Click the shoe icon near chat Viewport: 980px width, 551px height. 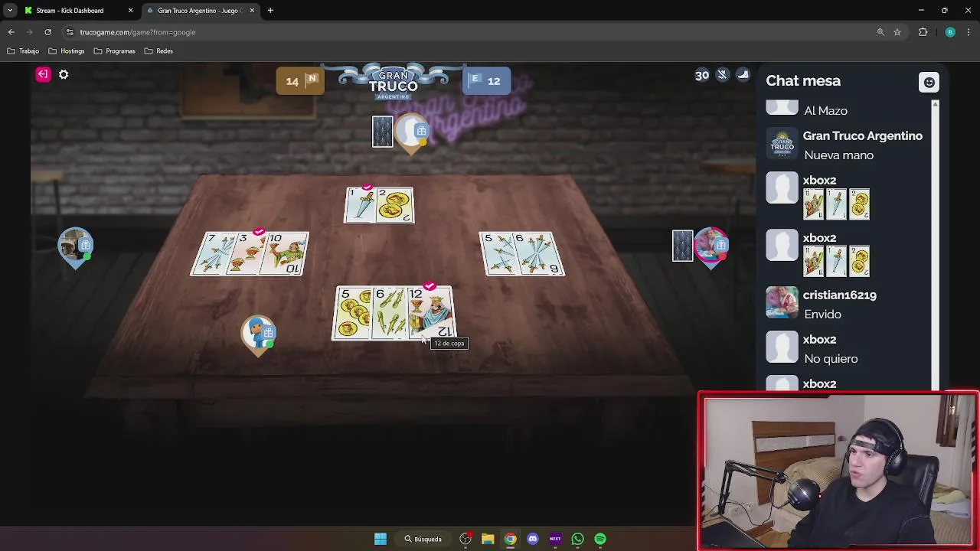click(743, 74)
